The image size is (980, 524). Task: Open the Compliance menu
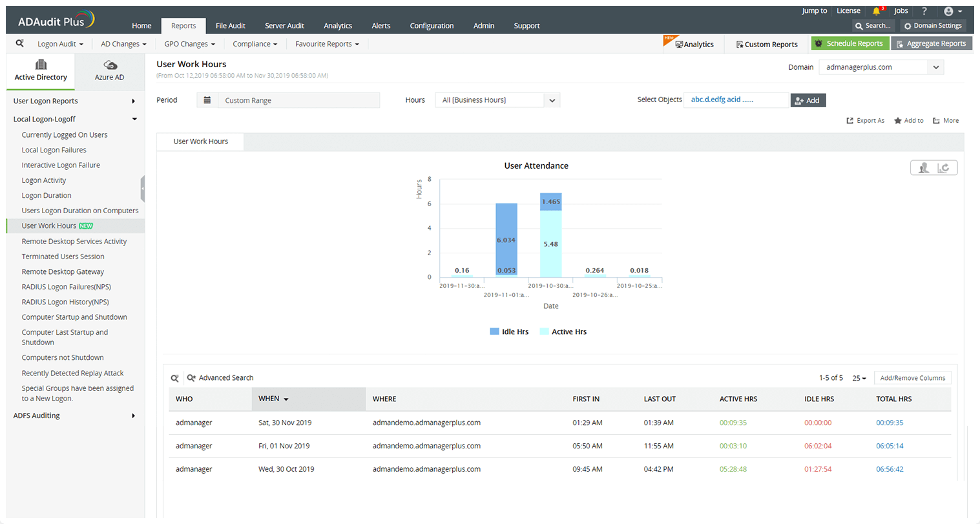[x=255, y=44]
